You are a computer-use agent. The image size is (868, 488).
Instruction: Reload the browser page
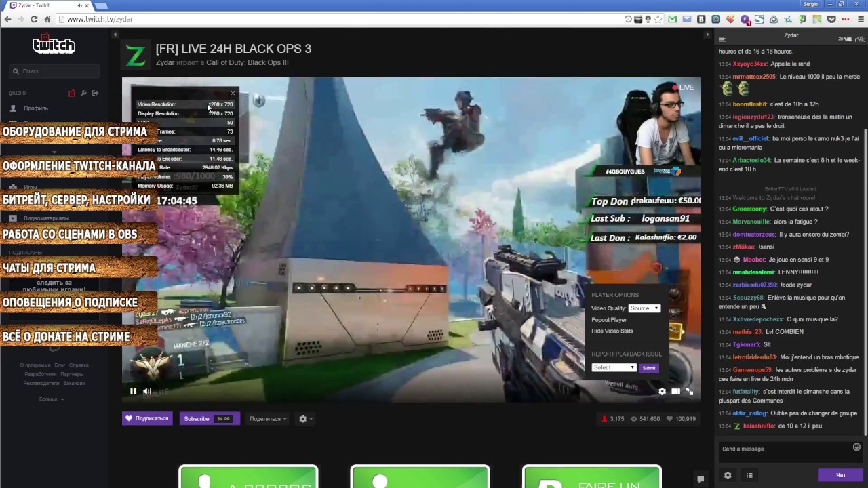tap(34, 19)
